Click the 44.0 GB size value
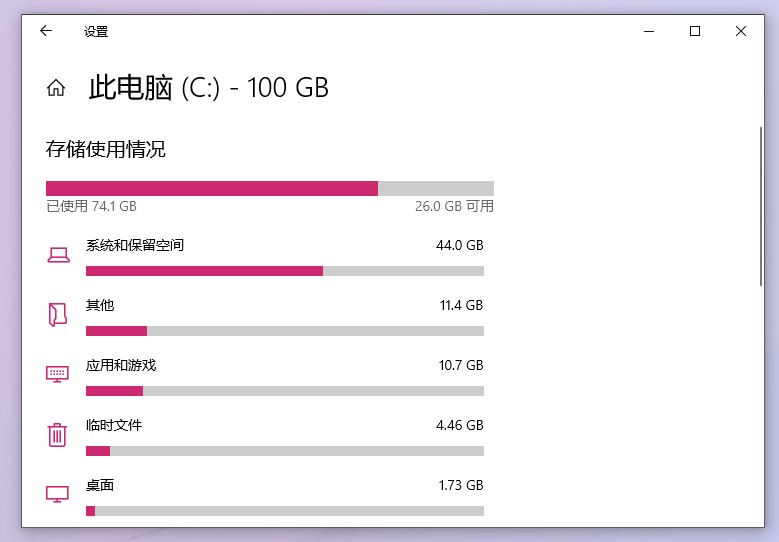 point(460,245)
